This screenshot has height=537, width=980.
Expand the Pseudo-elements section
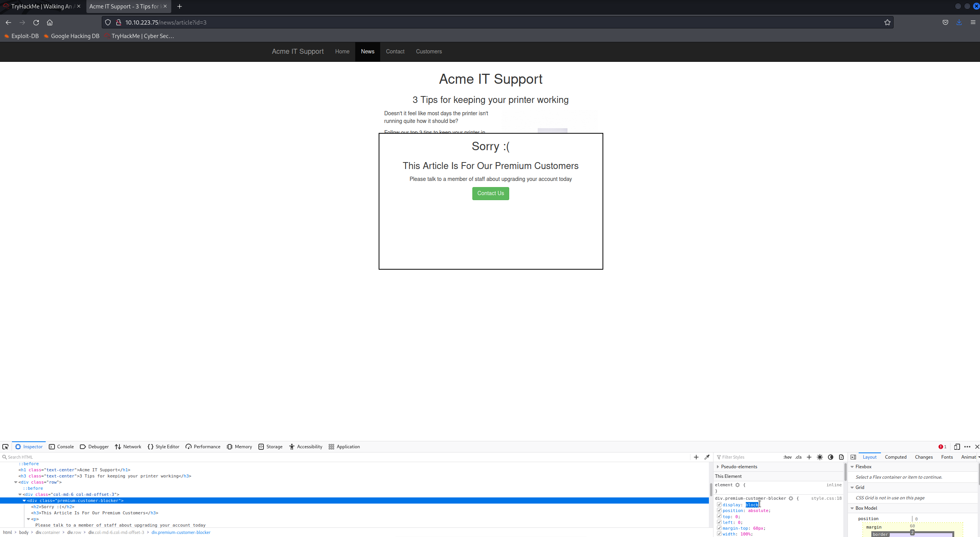[718, 467]
